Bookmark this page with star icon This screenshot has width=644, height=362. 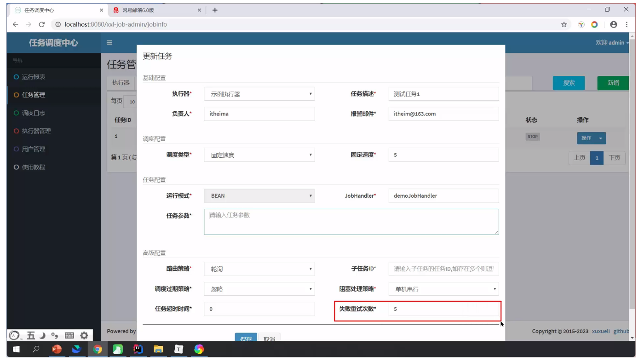[564, 24]
